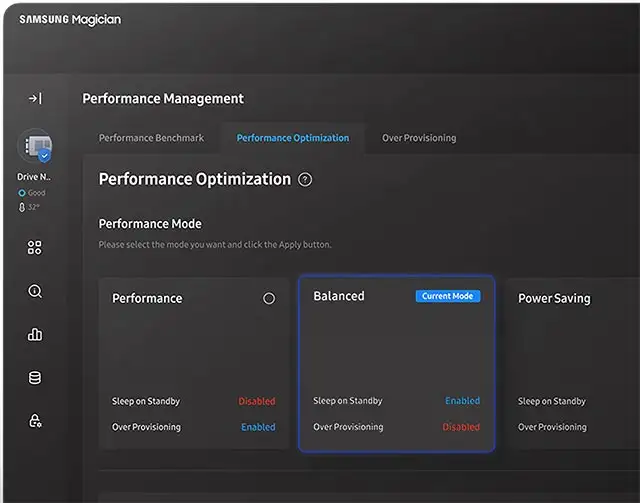
Task: Click the Performance Management heading
Action: [163, 98]
